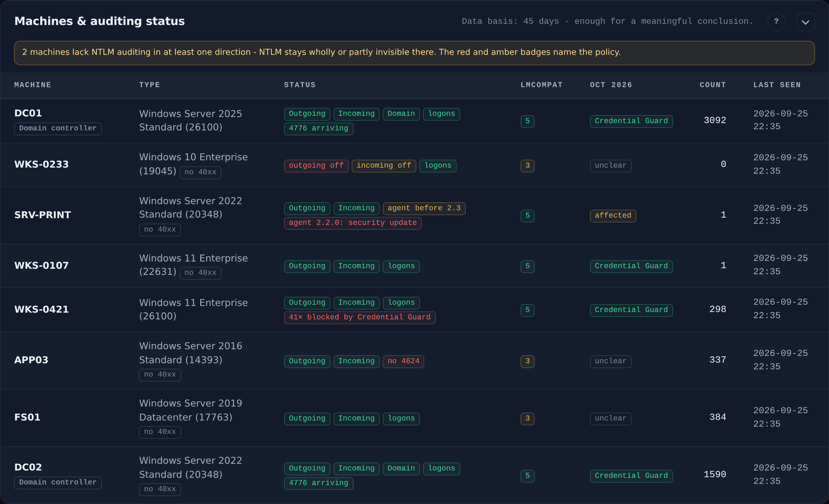The width and height of the screenshot is (829, 504).
Task: Click the 'affected' badge for SRV-PRINT
Action: 613,216
